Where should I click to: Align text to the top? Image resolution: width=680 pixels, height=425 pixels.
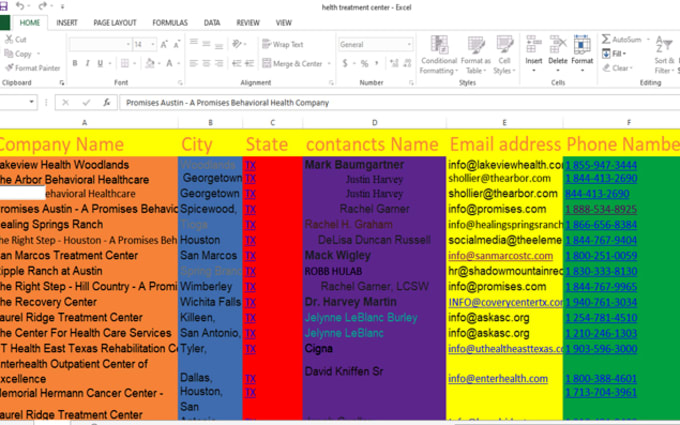pyautogui.click(x=194, y=44)
